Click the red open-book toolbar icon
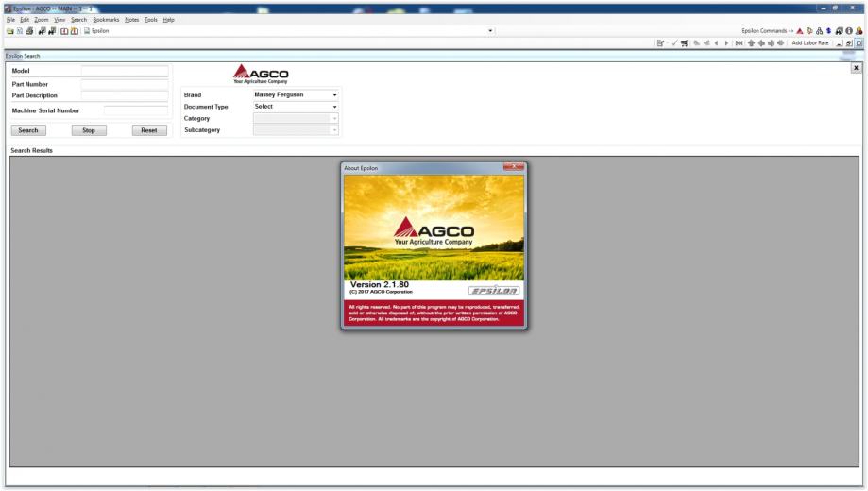 click(64, 31)
